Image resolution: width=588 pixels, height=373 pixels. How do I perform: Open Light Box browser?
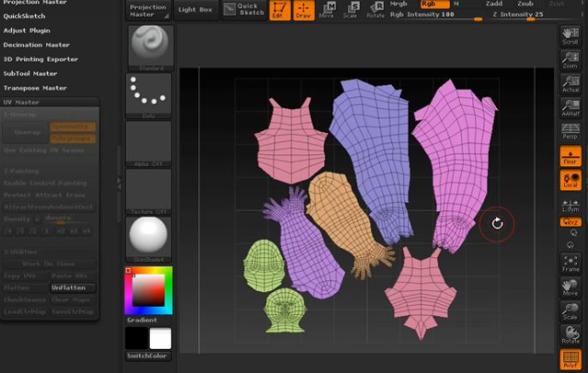tap(196, 10)
